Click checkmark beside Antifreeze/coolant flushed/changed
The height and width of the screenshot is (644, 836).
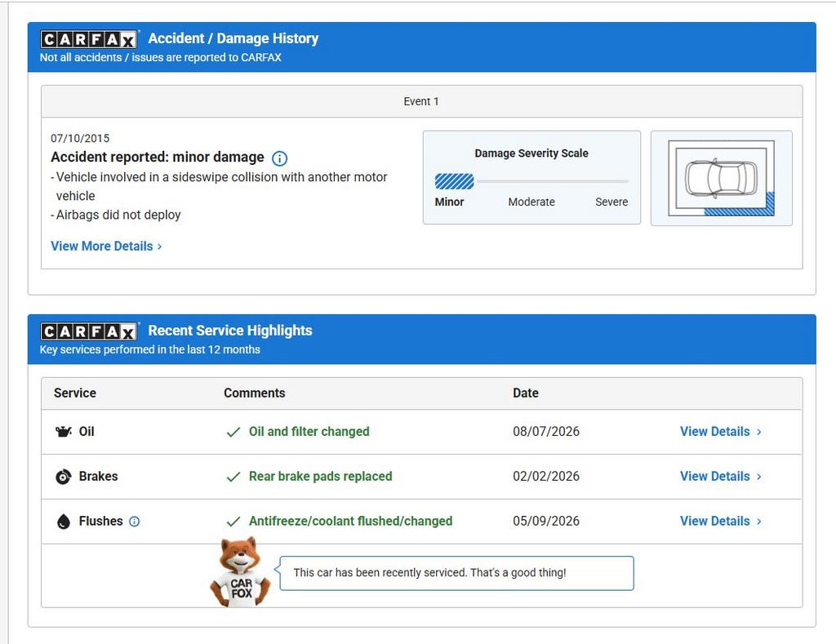233,522
